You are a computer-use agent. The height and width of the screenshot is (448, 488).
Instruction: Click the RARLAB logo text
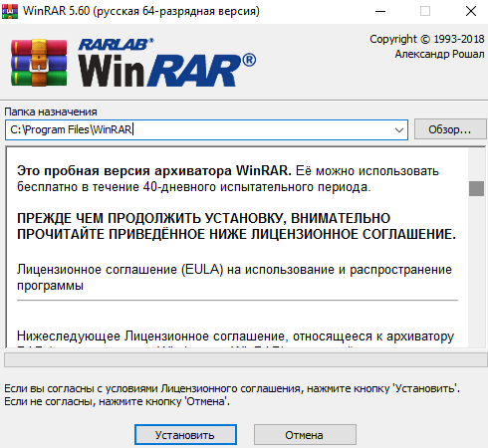click(116, 45)
